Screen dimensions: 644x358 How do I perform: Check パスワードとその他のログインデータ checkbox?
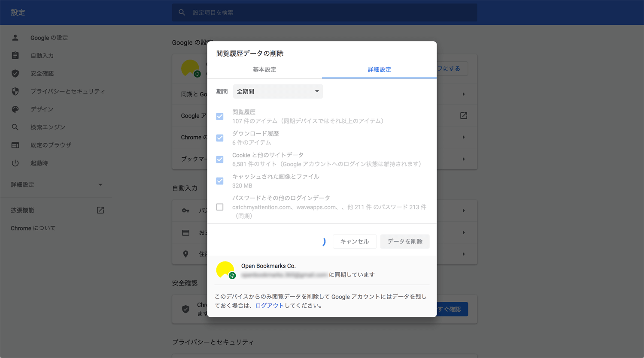click(220, 207)
